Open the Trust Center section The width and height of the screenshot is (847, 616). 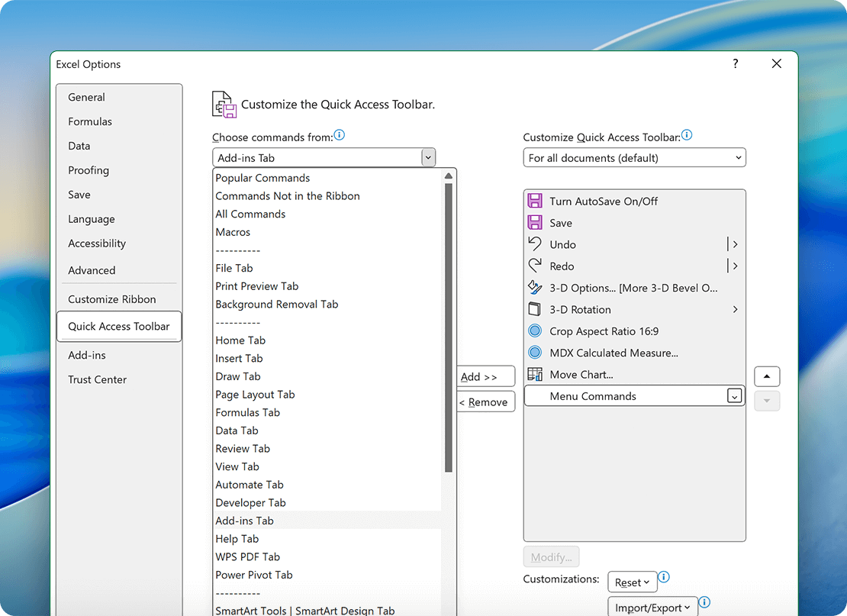(97, 379)
